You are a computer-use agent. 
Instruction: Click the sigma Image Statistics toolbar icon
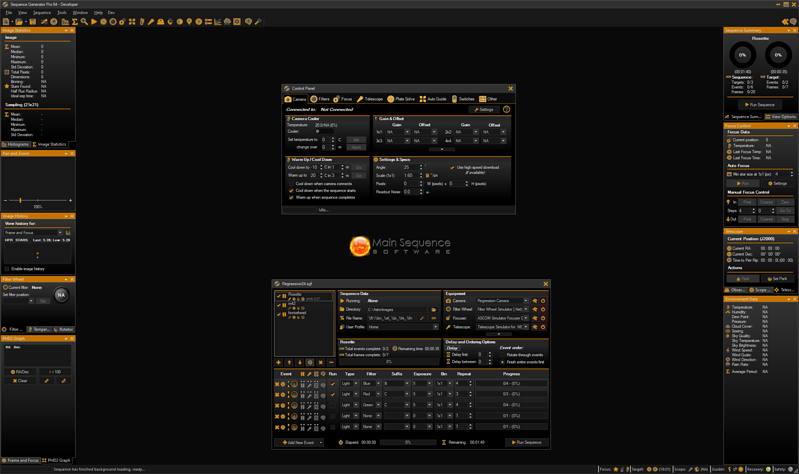(74, 22)
